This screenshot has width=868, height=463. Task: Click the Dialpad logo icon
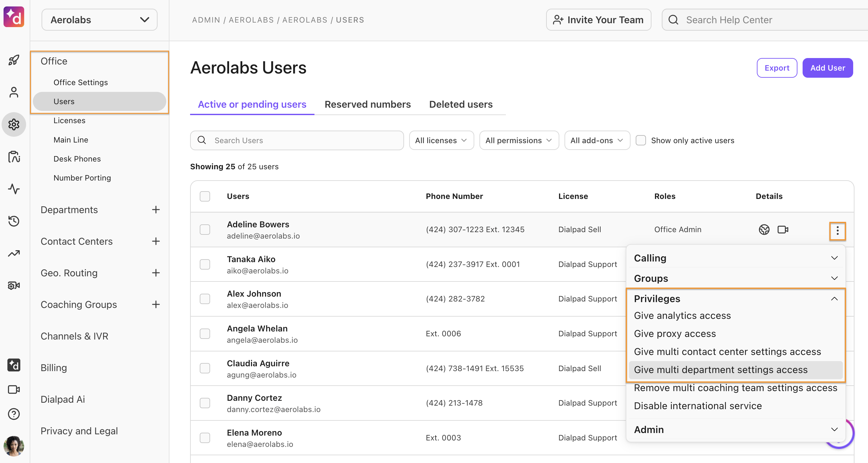pos(14,17)
